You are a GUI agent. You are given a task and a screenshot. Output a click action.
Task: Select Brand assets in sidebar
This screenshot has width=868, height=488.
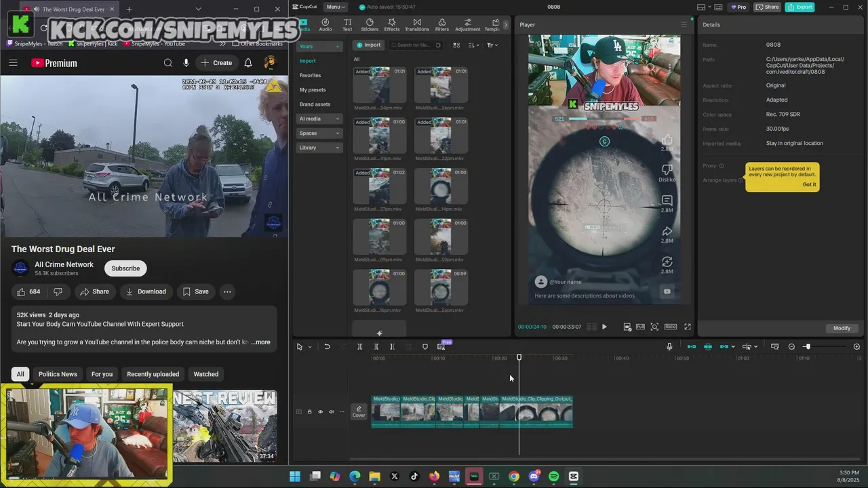(x=315, y=104)
